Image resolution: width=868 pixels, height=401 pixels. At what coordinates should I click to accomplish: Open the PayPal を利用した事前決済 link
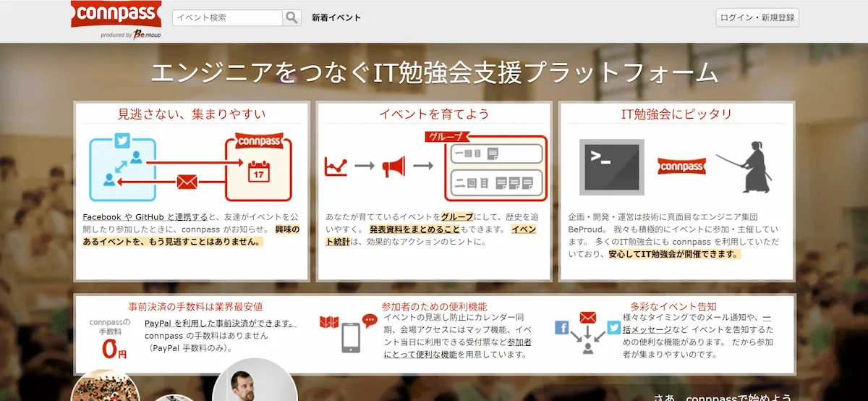220,324
